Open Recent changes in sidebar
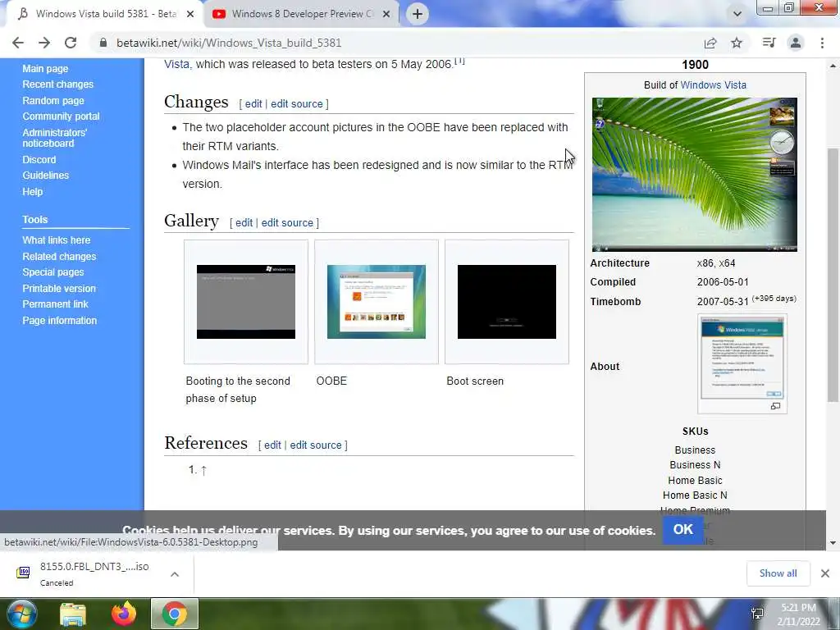The height and width of the screenshot is (630, 840). [x=58, y=84]
